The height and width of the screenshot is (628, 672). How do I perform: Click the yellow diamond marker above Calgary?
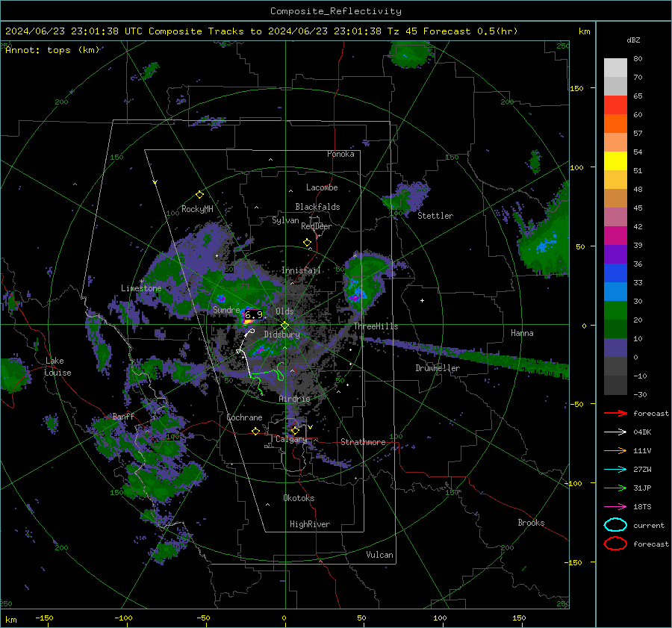(x=295, y=430)
